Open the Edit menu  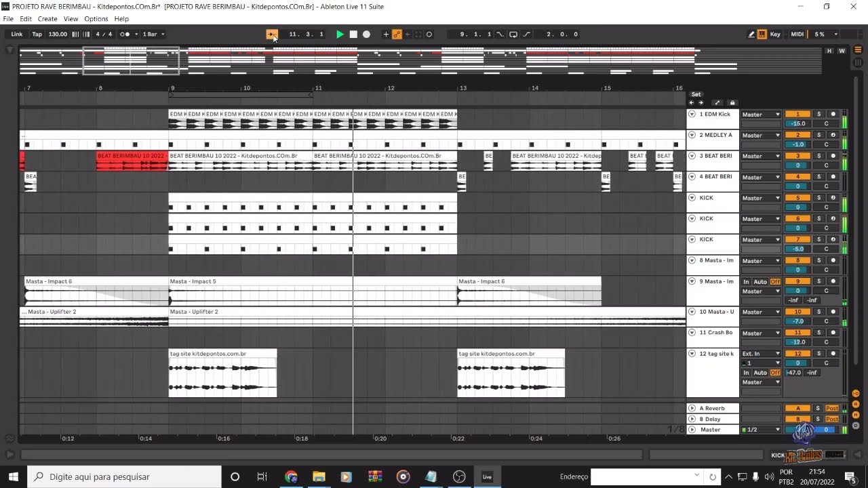[26, 19]
